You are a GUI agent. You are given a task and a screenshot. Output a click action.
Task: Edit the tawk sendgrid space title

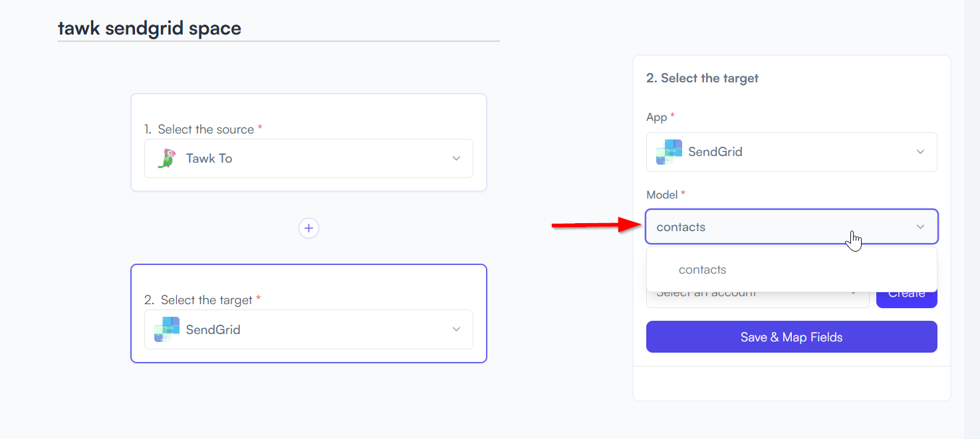click(150, 28)
